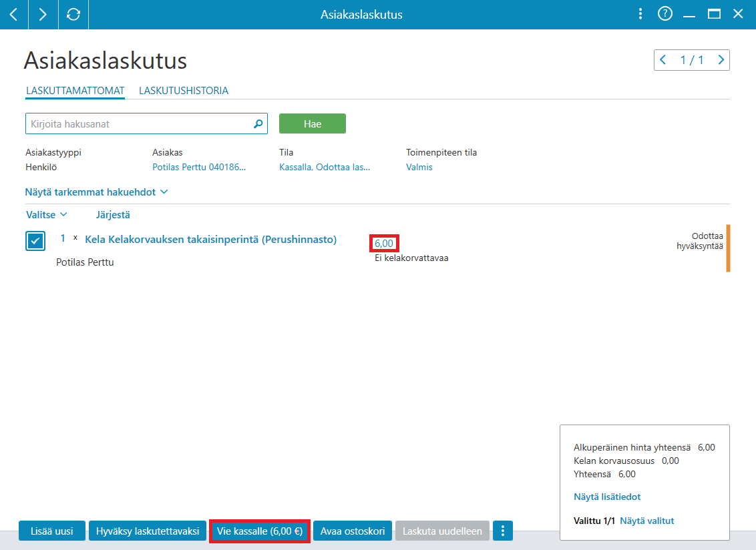Image resolution: width=756 pixels, height=550 pixels.
Task: Expand Näytä tarkemmat hakuehdot
Action: pos(96,192)
